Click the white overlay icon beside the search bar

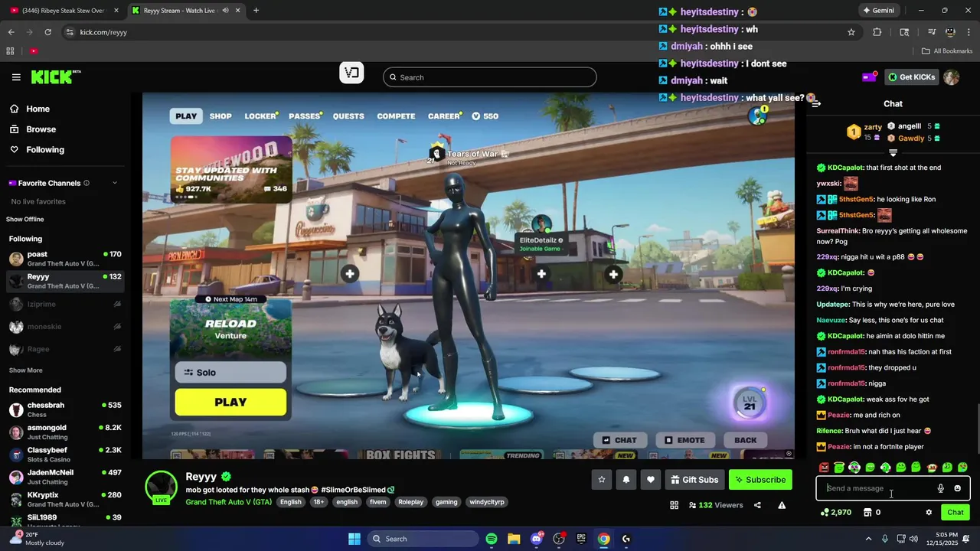click(x=351, y=73)
